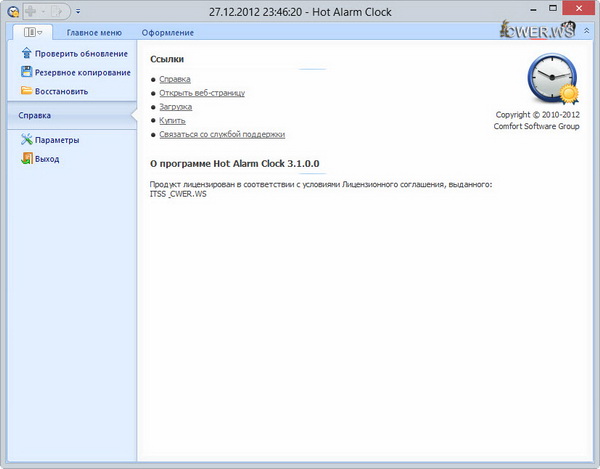
Task: Switch to the Главное меню tab
Action: [x=94, y=33]
